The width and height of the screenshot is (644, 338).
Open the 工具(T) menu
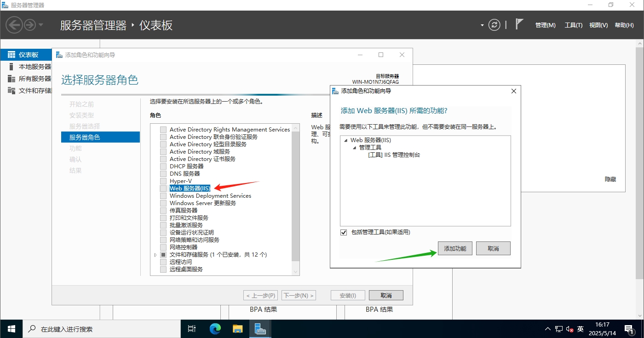pyautogui.click(x=574, y=25)
